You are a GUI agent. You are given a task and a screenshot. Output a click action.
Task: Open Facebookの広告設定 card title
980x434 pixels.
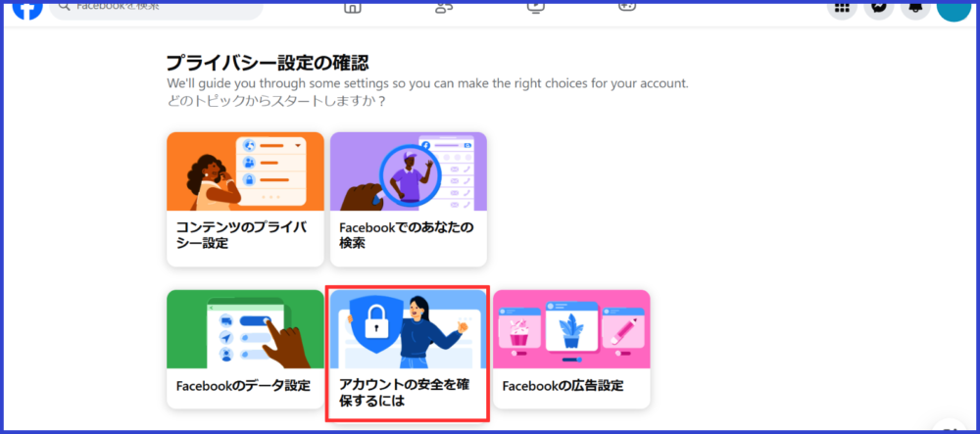click(563, 386)
